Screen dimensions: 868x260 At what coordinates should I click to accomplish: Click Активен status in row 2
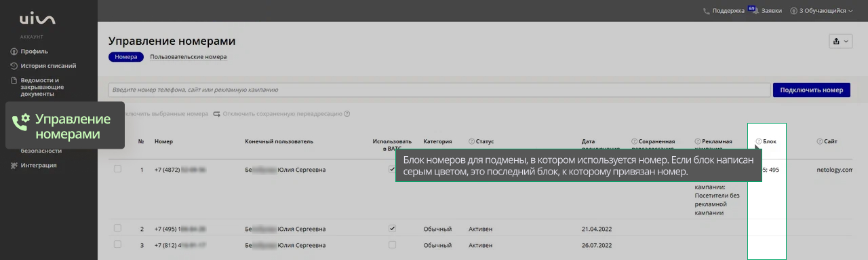pyautogui.click(x=480, y=229)
